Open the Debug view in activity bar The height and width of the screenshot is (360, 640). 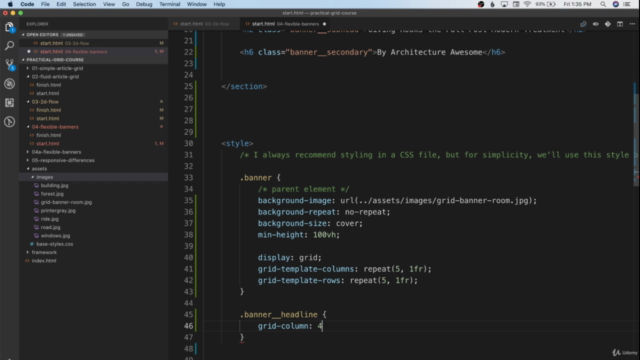click(9, 84)
